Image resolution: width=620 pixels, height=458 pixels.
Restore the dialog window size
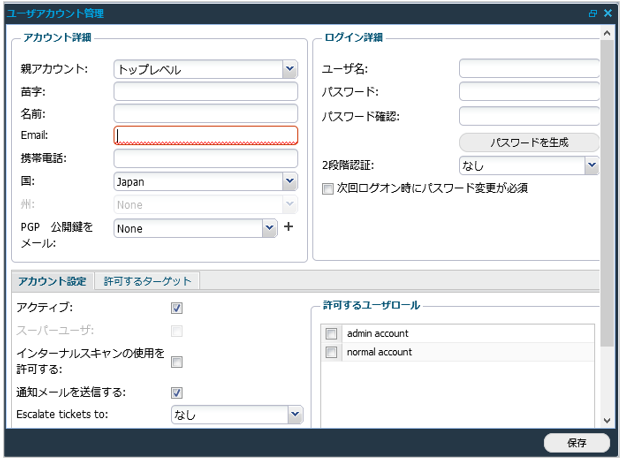click(592, 13)
